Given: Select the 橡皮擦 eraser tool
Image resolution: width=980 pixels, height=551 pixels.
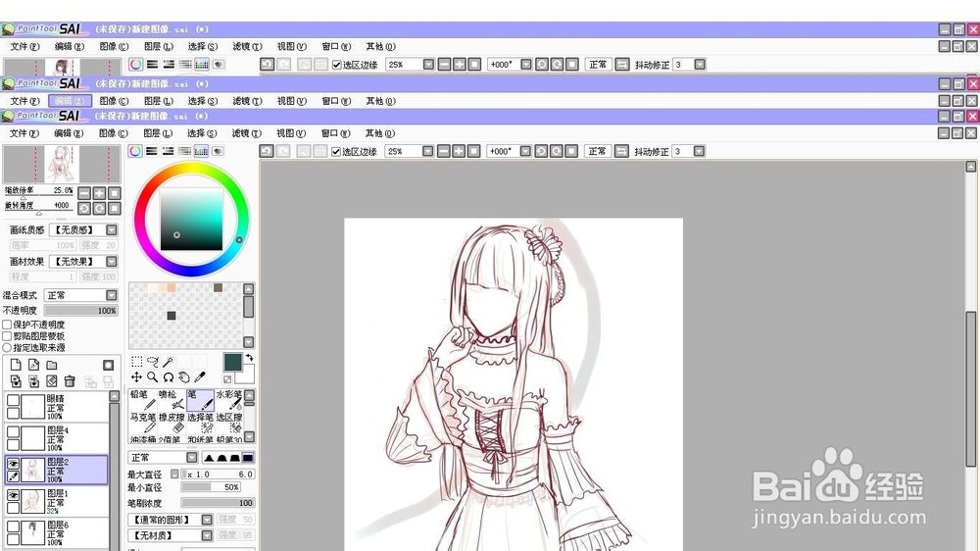Looking at the screenshot, I should [171, 423].
